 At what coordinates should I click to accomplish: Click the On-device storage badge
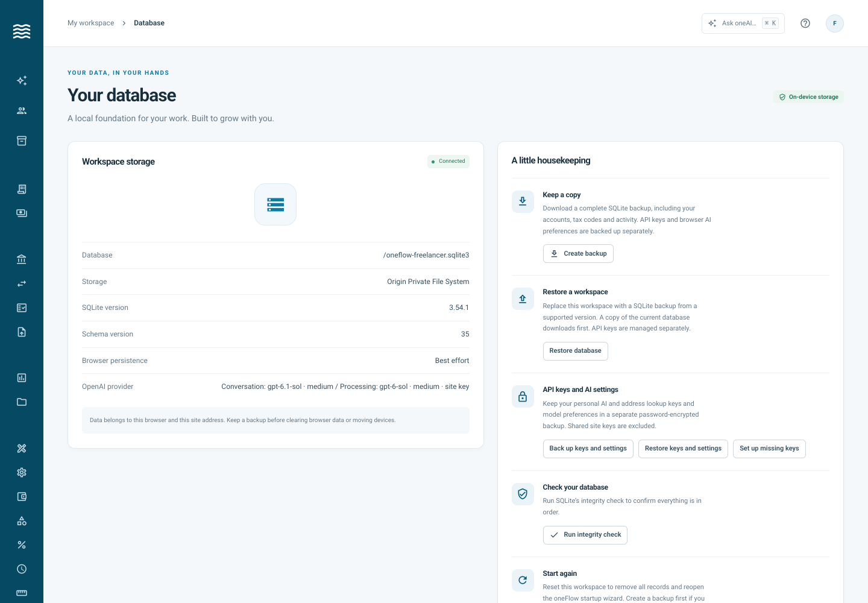(x=808, y=97)
